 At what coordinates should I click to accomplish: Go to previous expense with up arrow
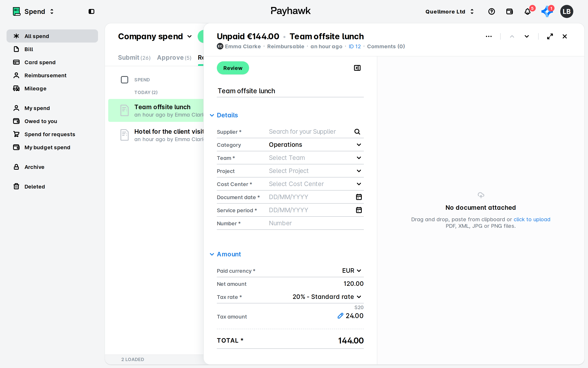[512, 37]
